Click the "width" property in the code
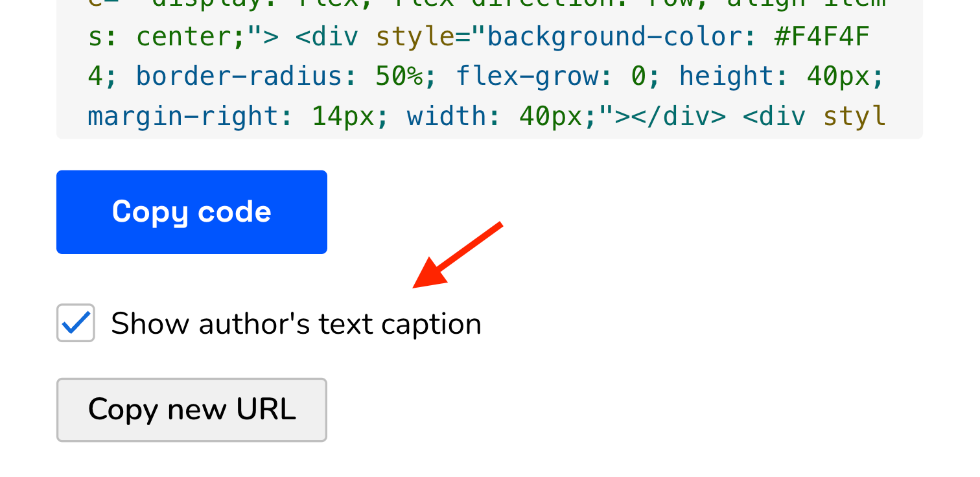This screenshot has height=477, width=980. [447, 117]
